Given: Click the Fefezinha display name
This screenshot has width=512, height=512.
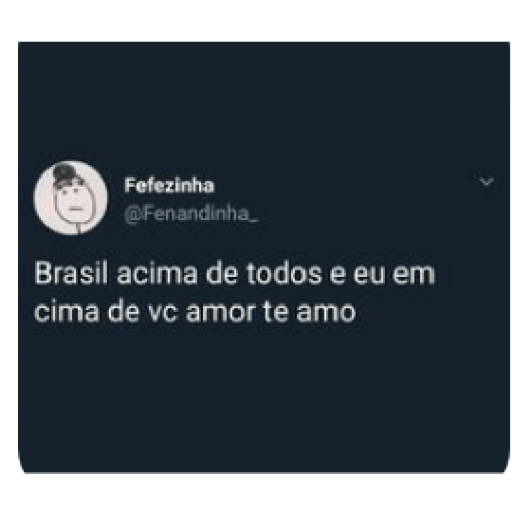Looking at the screenshot, I should coord(169,185).
